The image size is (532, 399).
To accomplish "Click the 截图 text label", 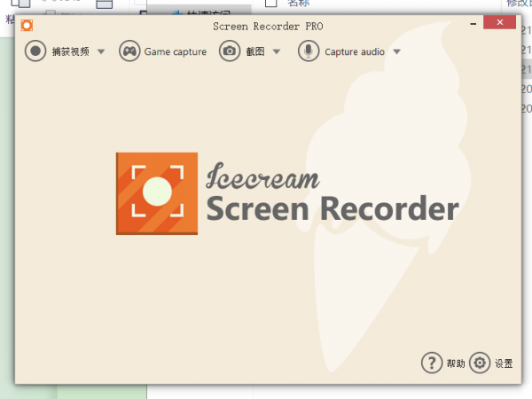I will (255, 51).
